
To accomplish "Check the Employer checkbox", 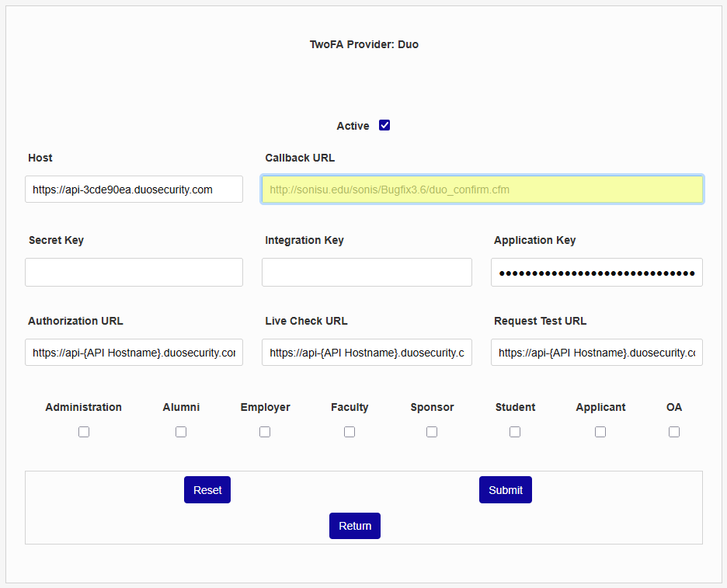I will point(265,432).
